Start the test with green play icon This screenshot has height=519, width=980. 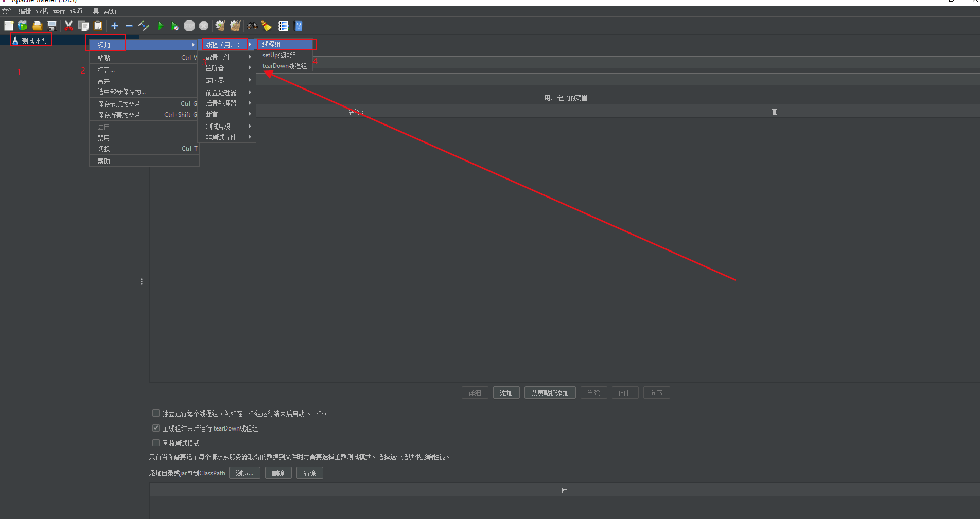[x=160, y=26]
